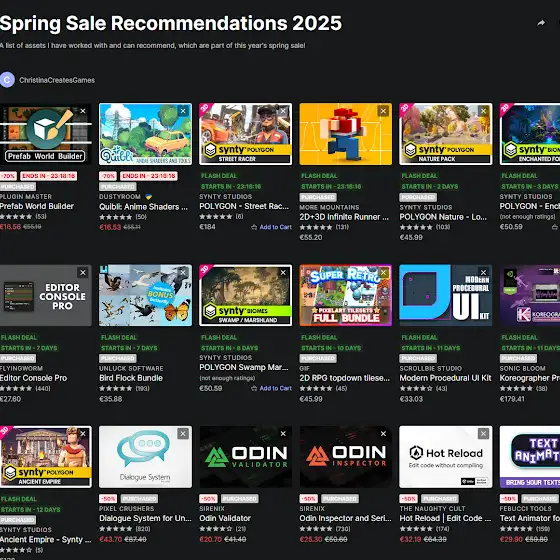Click the X on the Dialogue System thumbnail

(x=183, y=434)
